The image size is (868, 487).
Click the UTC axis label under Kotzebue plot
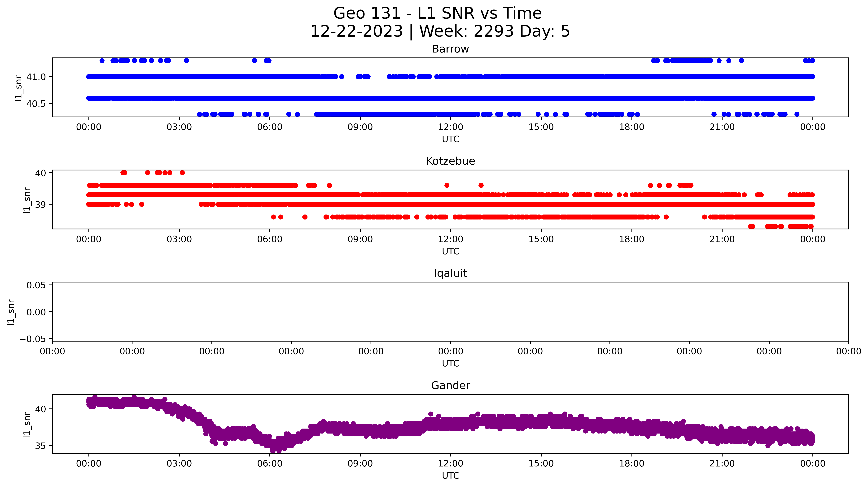[x=451, y=251]
